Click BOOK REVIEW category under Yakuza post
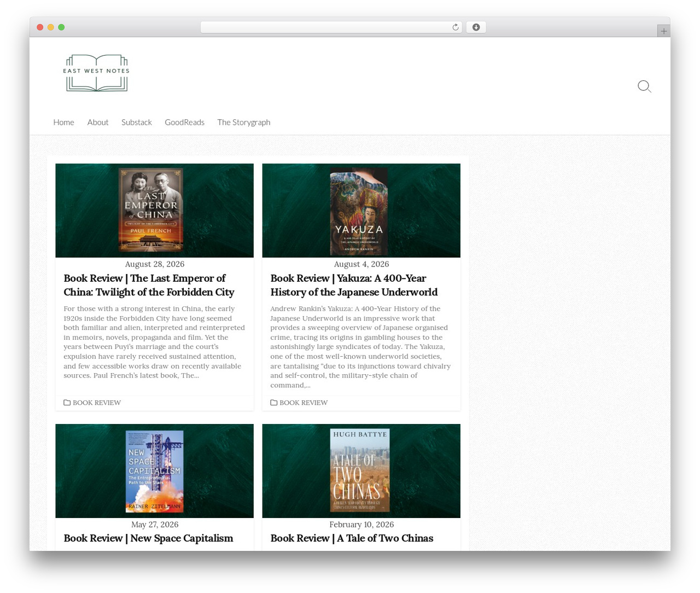The width and height of the screenshot is (700, 593). click(x=304, y=403)
